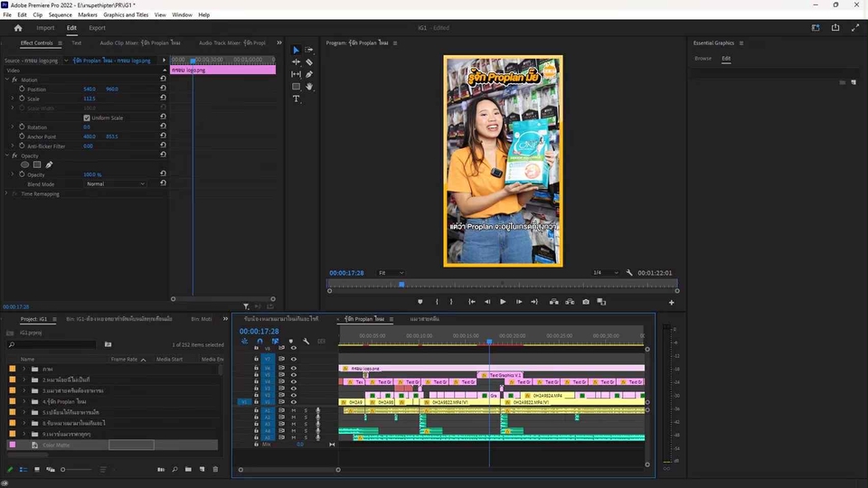The image size is (868, 488).
Task: Click the Lift button in Program monitor
Action: (553, 302)
